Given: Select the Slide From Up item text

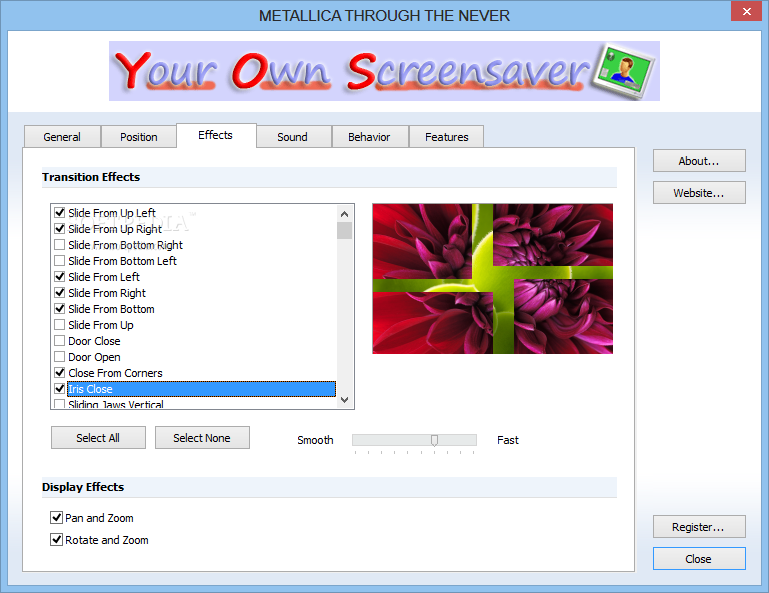Looking at the screenshot, I should pos(101,325).
